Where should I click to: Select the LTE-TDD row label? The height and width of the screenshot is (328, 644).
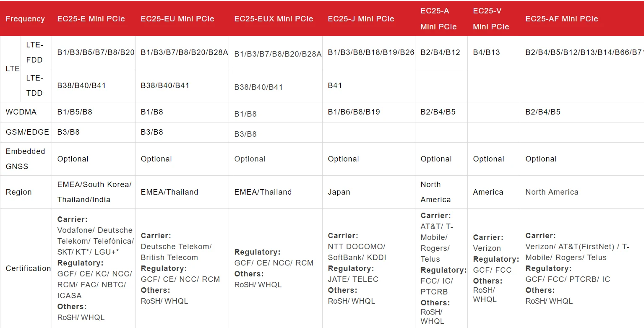click(34, 86)
